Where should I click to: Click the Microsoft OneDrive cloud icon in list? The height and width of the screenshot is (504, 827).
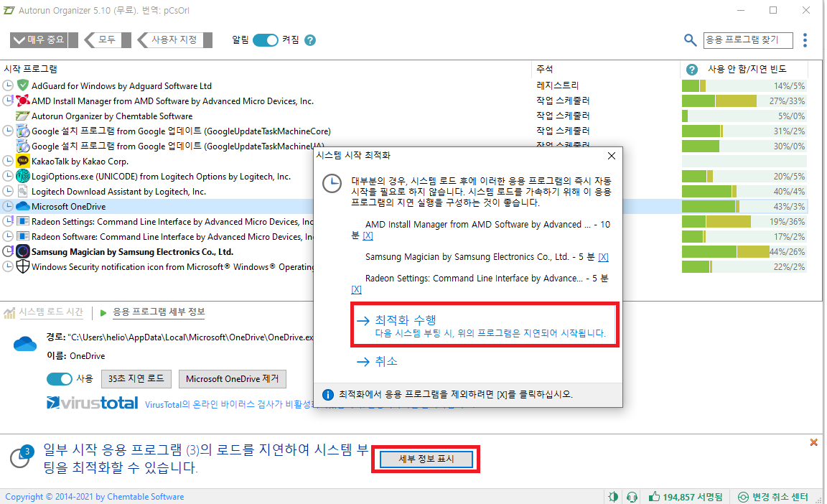pos(23,206)
